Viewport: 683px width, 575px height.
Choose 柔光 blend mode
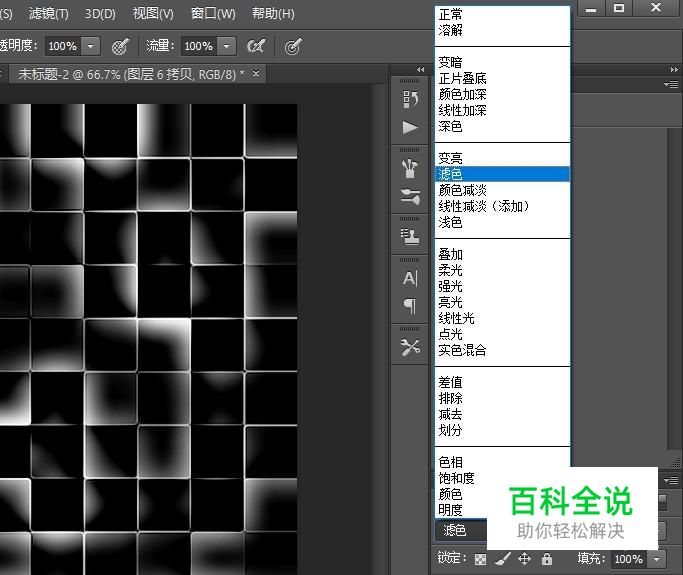pyautogui.click(x=502, y=270)
